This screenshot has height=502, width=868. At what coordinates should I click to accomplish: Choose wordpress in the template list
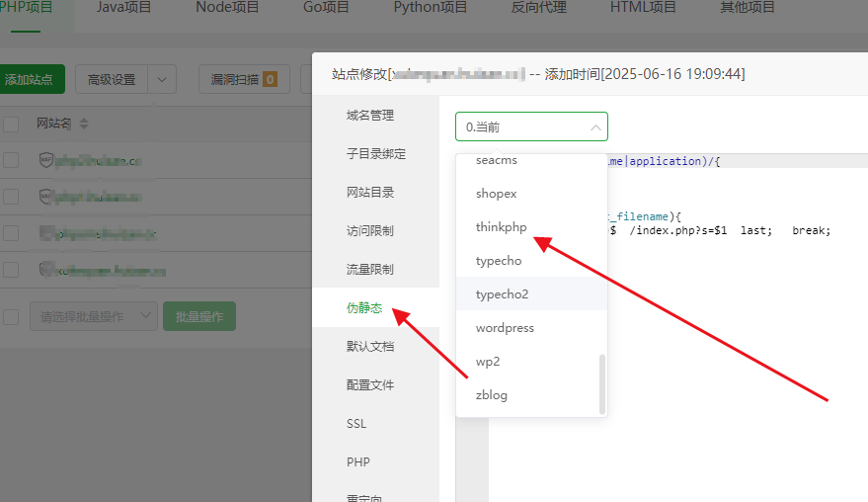(x=505, y=328)
